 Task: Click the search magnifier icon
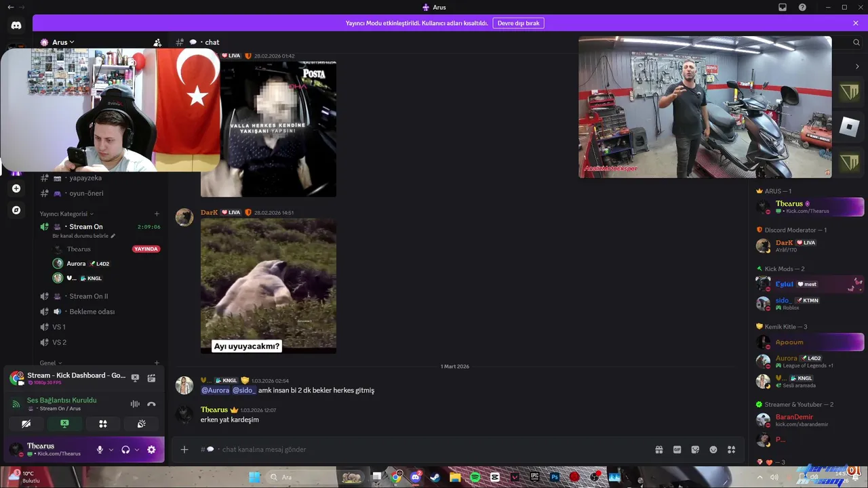coord(856,42)
